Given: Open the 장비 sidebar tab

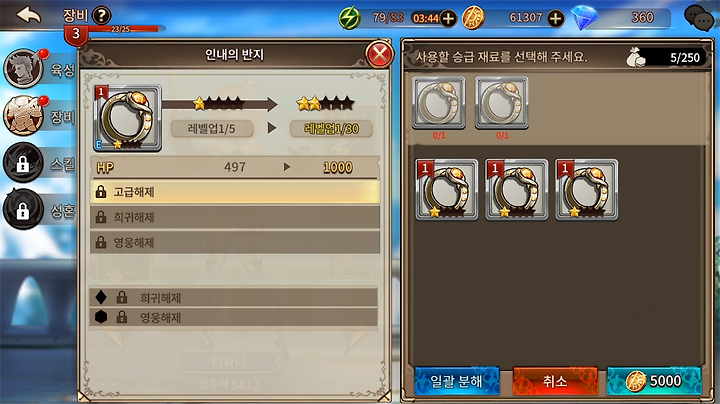Looking at the screenshot, I should coord(39,116).
